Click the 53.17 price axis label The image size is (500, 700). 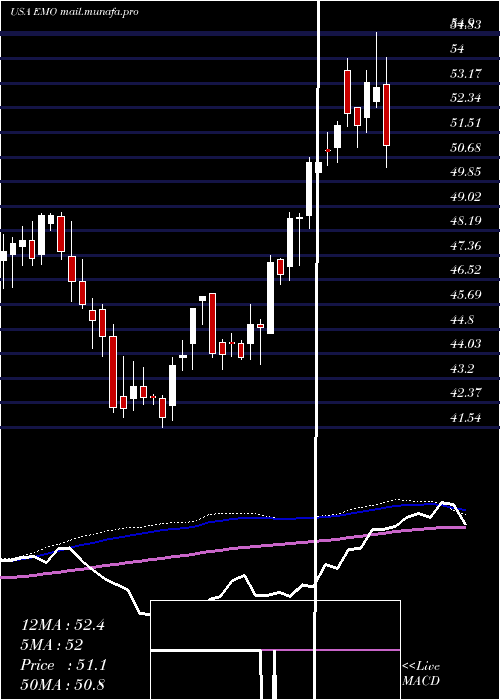pyautogui.click(x=466, y=74)
